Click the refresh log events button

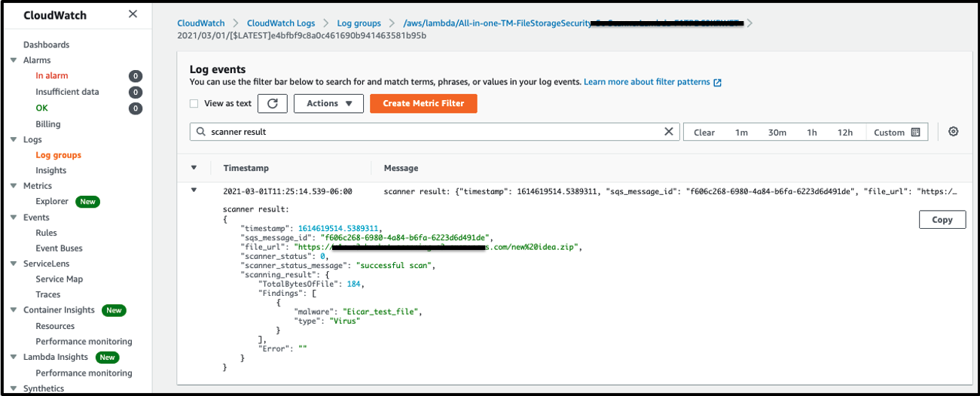click(x=273, y=103)
